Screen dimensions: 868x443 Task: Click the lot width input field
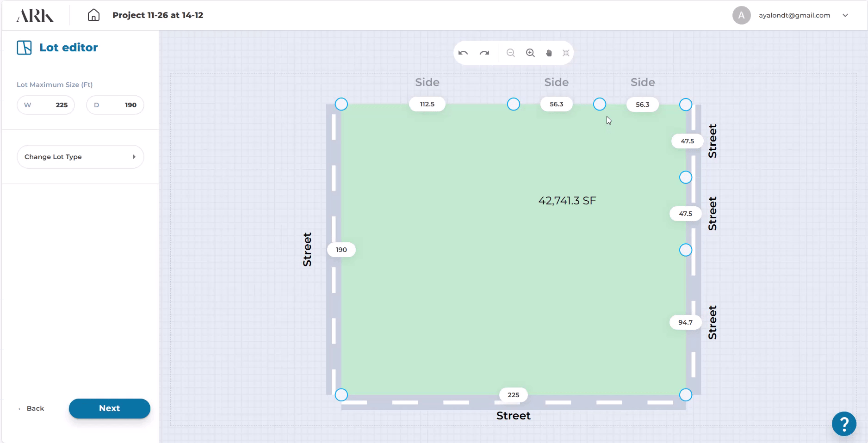click(46, 105)
